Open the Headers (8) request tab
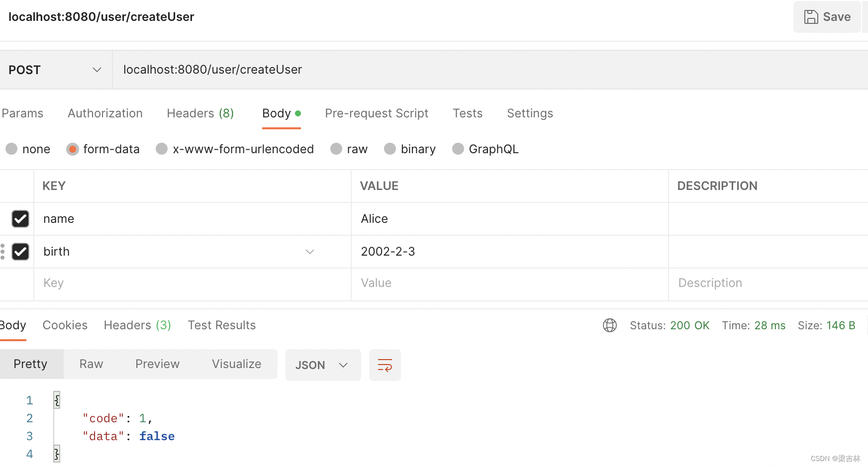The width and height of the screenshot is (868, 467). tap(200, 113)
